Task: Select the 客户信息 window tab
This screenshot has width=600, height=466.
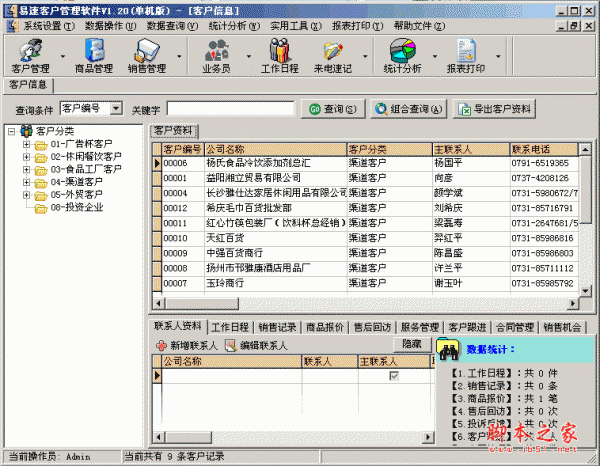Action: point(28,85)
